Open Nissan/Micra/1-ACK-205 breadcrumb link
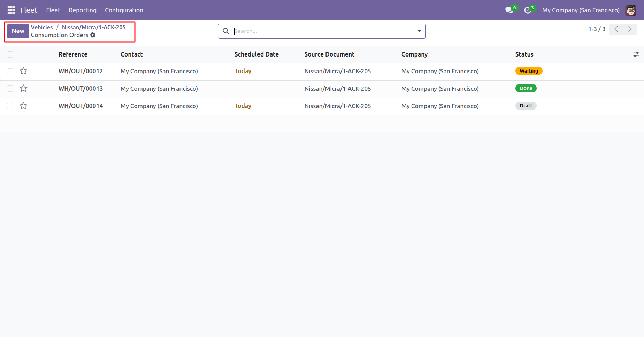 coord(94,27)
